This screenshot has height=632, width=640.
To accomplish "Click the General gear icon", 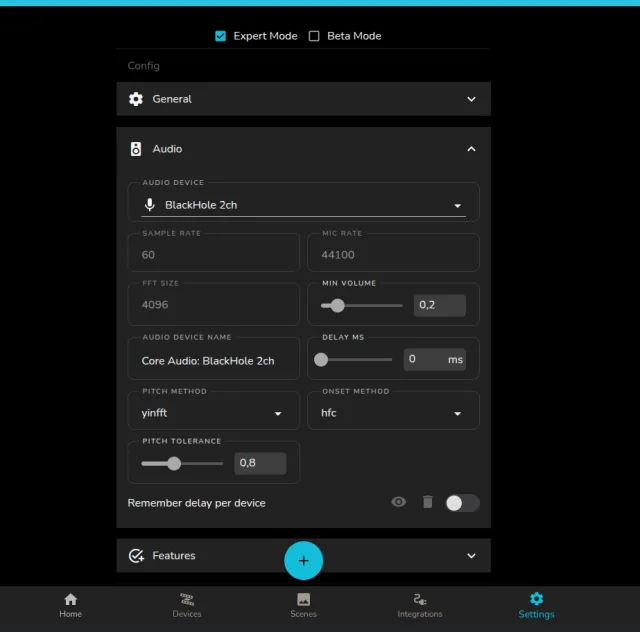I will pyautogui.click(x=136, y=99).
